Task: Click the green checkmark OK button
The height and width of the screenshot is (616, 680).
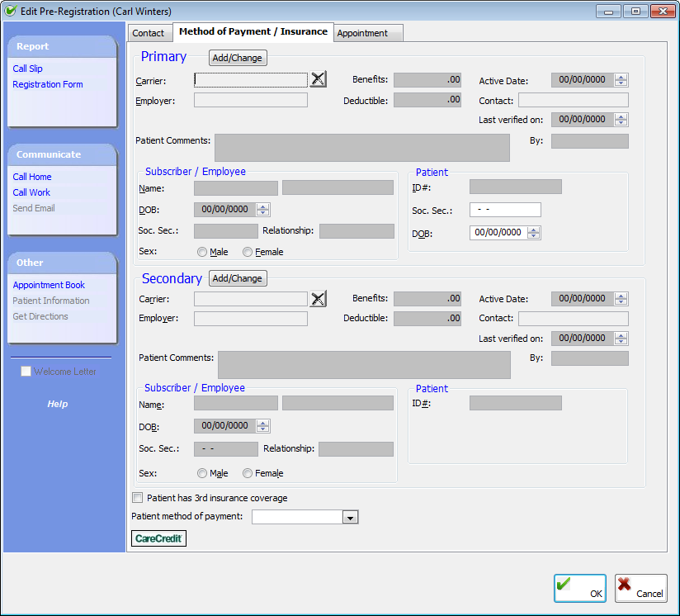Action: pyautogui.click(x=579, y=588)
